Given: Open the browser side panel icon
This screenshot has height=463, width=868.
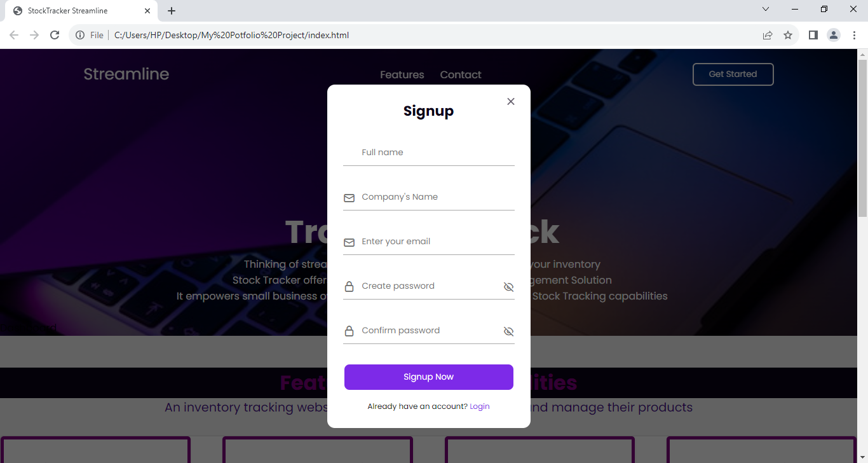Looking at the screenshot, I should point(813,35).
